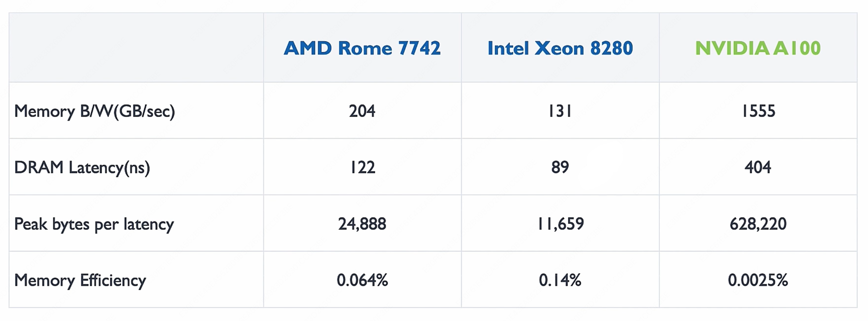The height and width of the screenshot is (321, 868).
Task: Click the green NVIDIA A100 header
Action: (758, 48)
